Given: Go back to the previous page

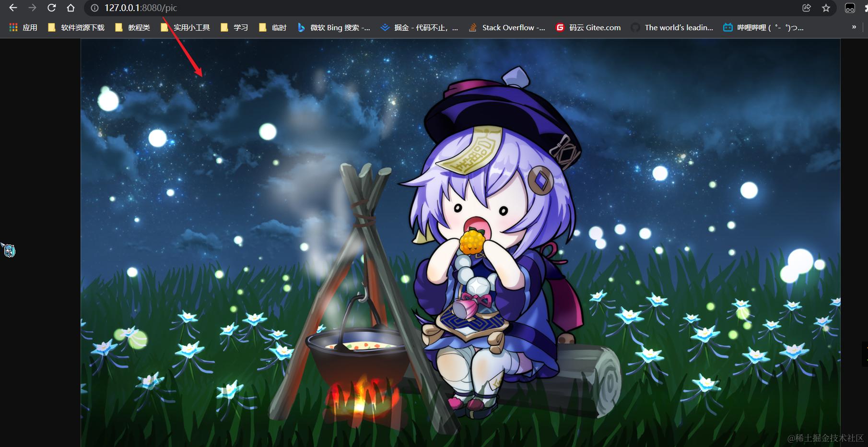Looking at the screenshot, I should (x=13, y=8).
